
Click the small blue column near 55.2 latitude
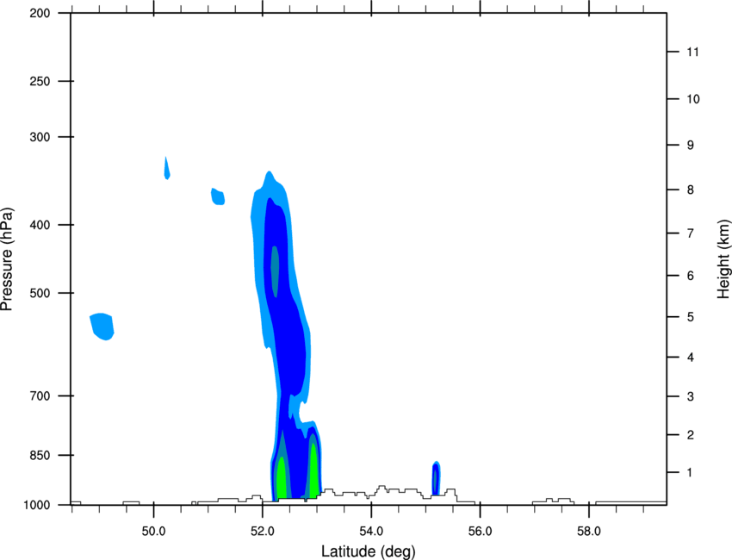pyautogui.click(x=436, y=478)
